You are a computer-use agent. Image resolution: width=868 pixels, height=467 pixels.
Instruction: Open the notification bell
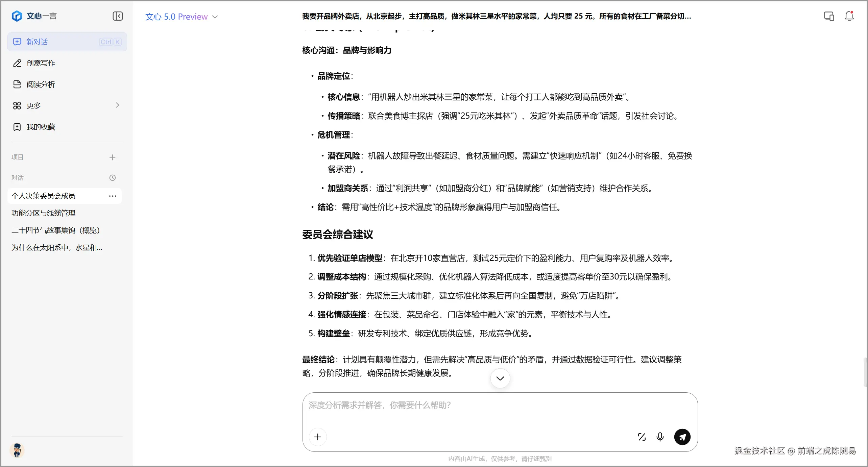pyautogui.click(x=849, y=16)
